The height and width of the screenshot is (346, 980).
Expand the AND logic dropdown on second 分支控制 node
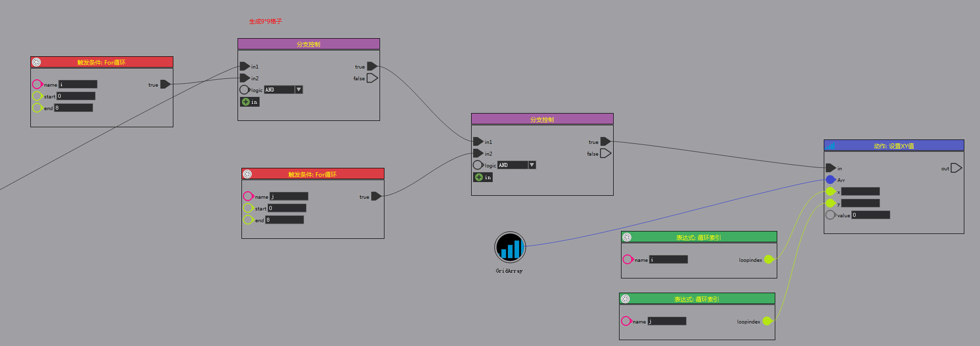(x=532, y=165)
